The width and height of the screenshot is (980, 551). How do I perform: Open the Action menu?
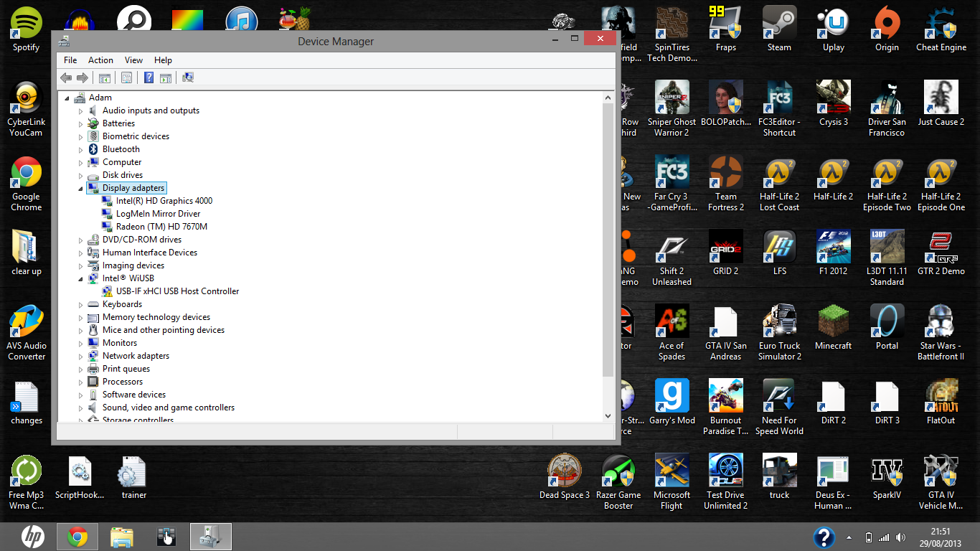(x=100, y=60)
